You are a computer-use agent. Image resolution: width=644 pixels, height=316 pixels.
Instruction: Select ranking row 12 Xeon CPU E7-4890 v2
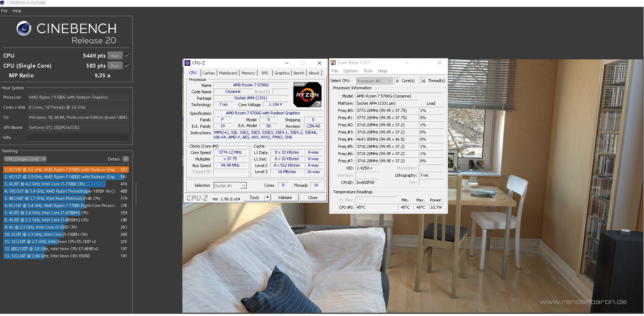pos(66,249)
